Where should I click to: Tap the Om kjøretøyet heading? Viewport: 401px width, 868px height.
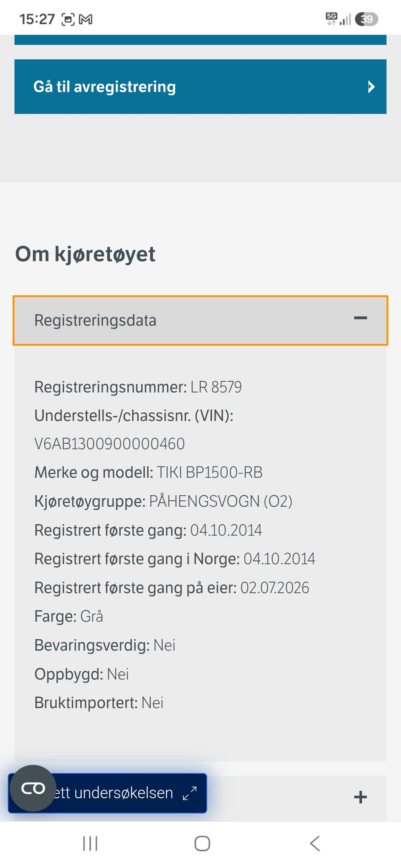85,254
